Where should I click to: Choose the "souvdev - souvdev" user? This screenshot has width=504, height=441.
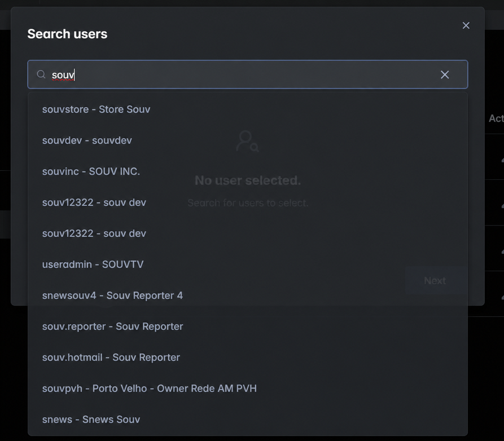pos(248,140)
